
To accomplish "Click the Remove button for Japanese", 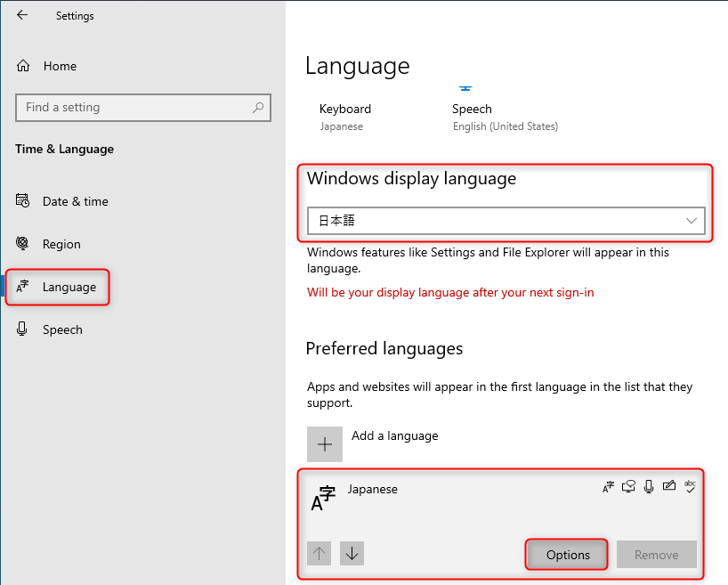I will pos(656,555).
